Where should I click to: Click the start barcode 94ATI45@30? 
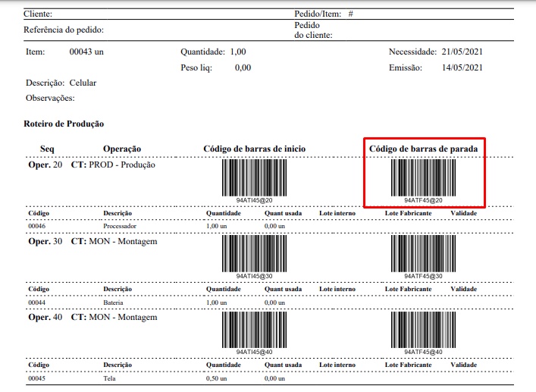point(254,253)
